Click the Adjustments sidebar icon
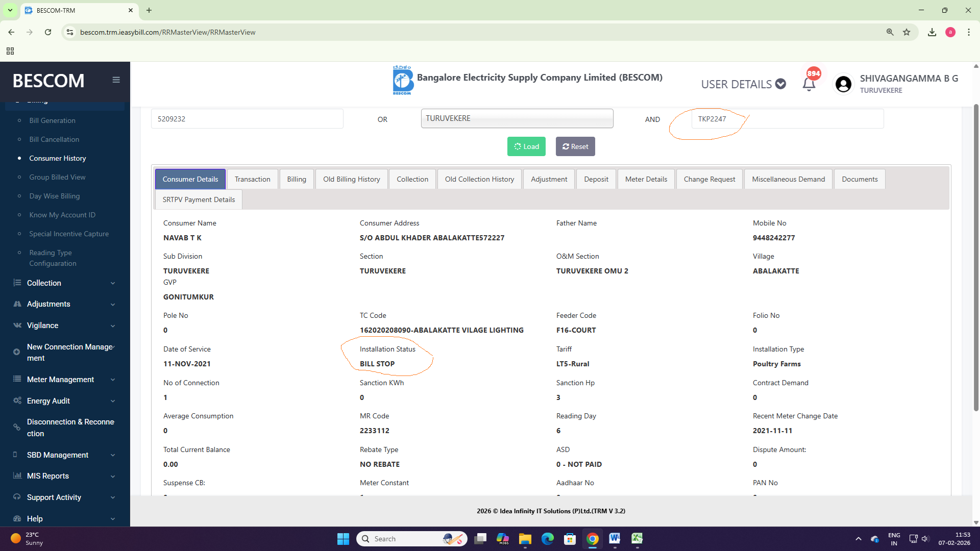This screenshot has width=980, height=551. click(x=17, y=304)
